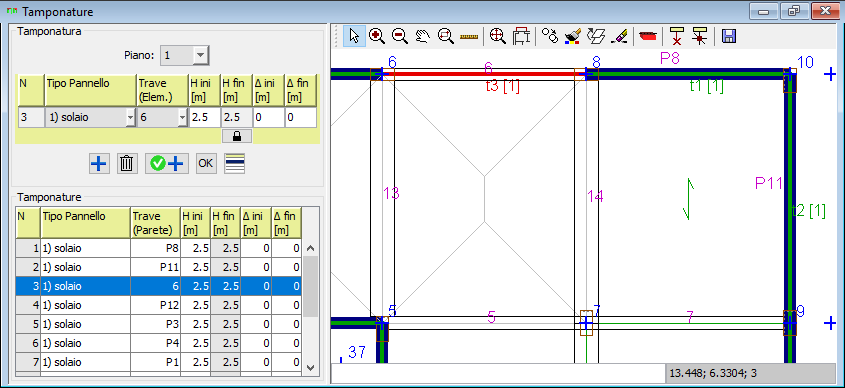Click the green direction arrow in slab

(688, 199)
